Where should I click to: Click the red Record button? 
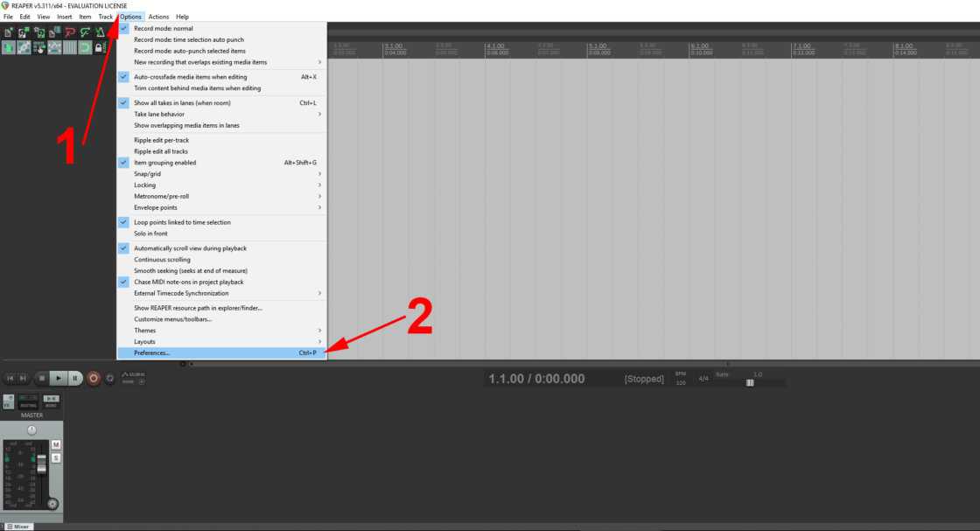point(93,379)
